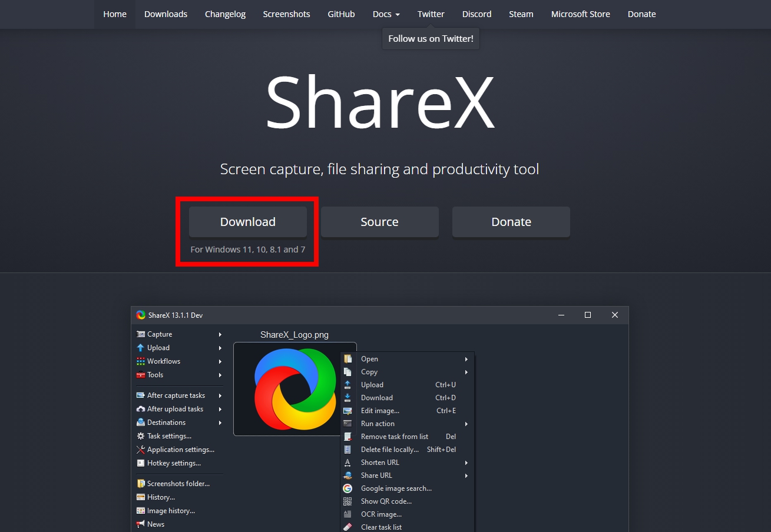Click the ShareX_Logo.png file name
Screen dimensions: 771x532
click(x=294, y=335)
